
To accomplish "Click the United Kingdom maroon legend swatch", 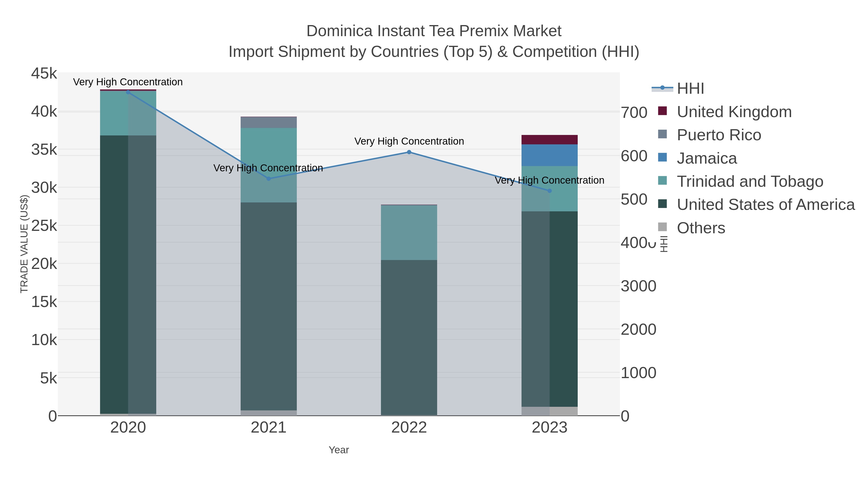I will (x=663, y=111).
